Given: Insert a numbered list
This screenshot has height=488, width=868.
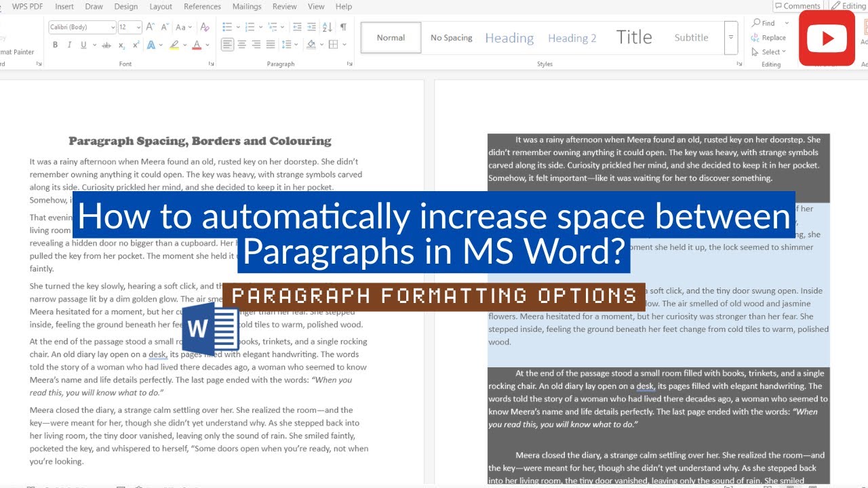Looking at the screenshot, I should coord(250,27).
